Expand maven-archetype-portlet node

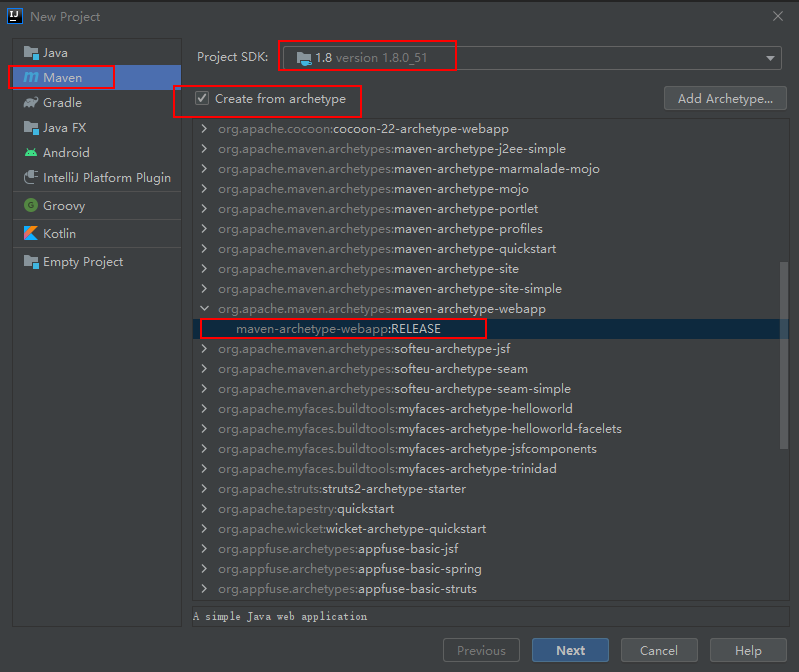point(204,208)
